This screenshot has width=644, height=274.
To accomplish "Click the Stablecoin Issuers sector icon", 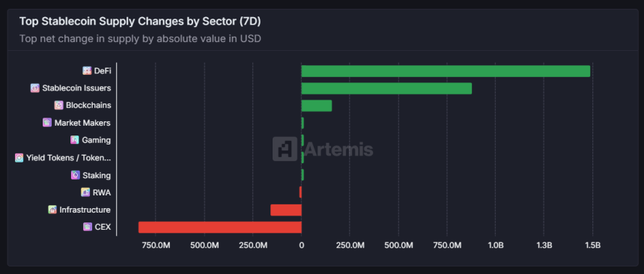I will 35,88.
